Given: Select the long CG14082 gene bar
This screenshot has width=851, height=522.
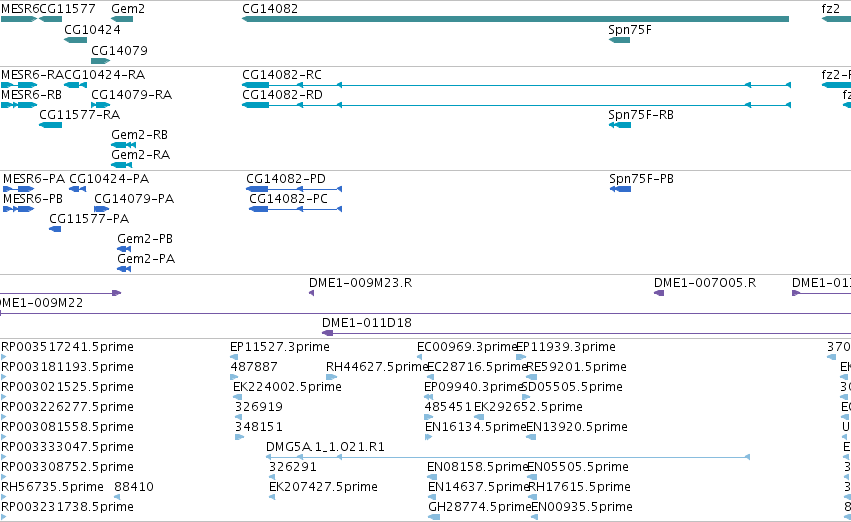Looking at the screenshot, I should (x=515, y=19).
